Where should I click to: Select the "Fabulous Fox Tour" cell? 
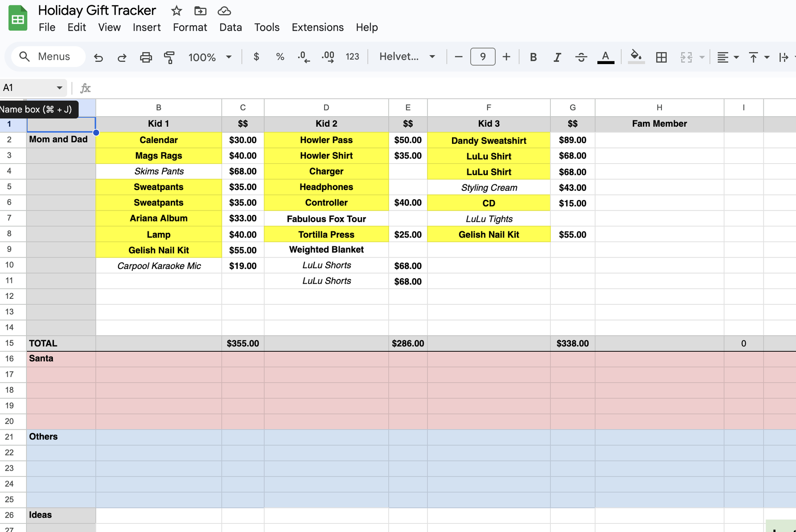(326, 219)
